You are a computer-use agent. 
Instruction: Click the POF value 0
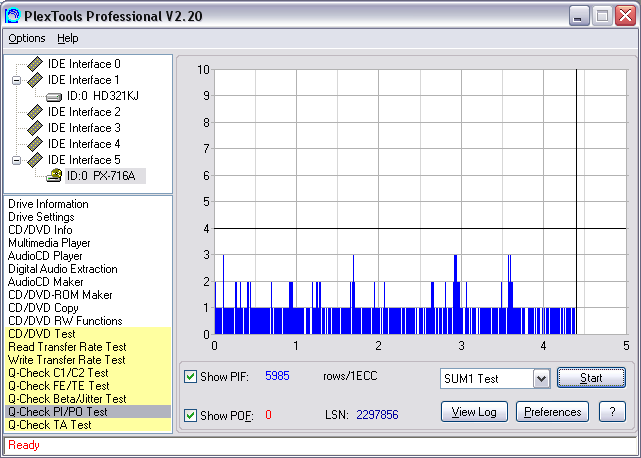click(x=268, y=415)
